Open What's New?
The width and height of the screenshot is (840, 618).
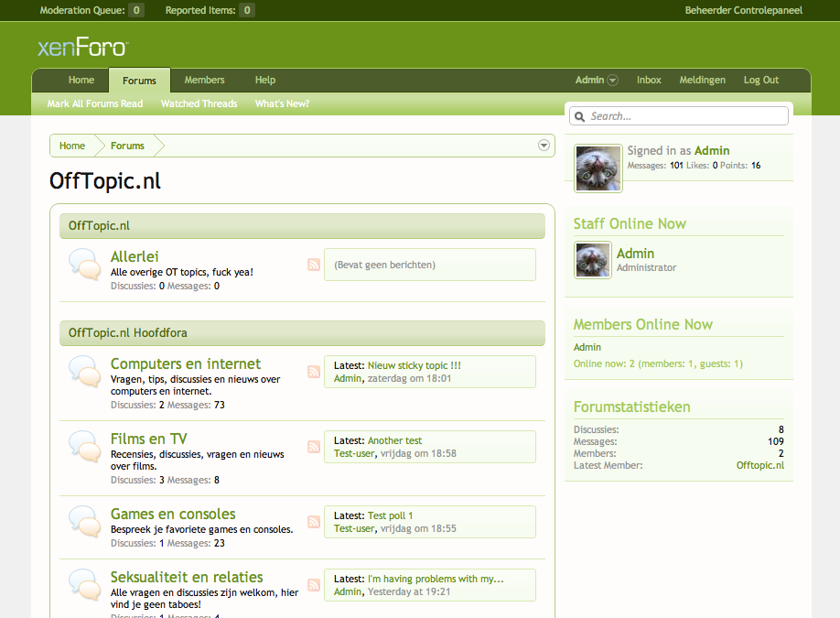coord(282,103)
